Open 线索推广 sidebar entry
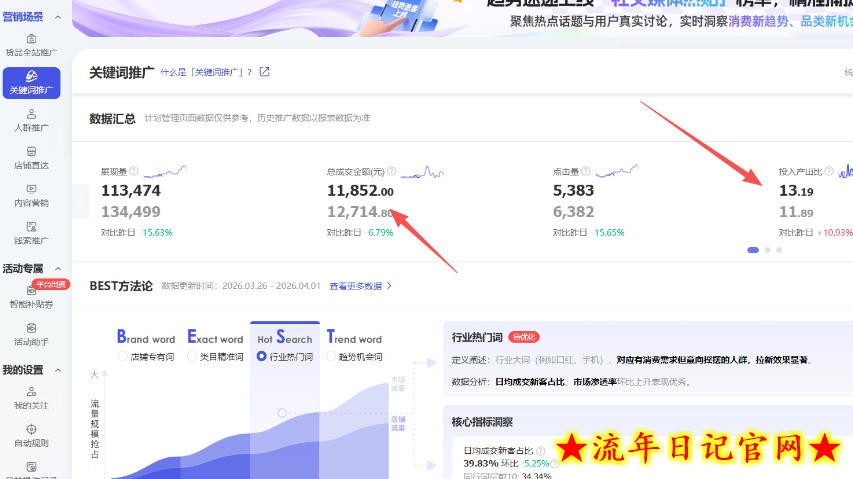The height and width of the screenshot is (479, 853). (x=31, y=233)
